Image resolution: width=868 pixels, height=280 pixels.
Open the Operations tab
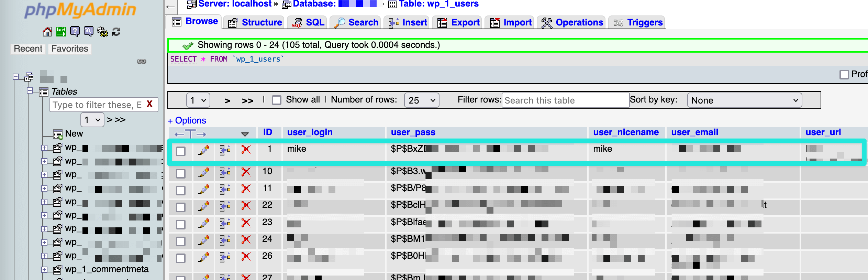point(572,22)
